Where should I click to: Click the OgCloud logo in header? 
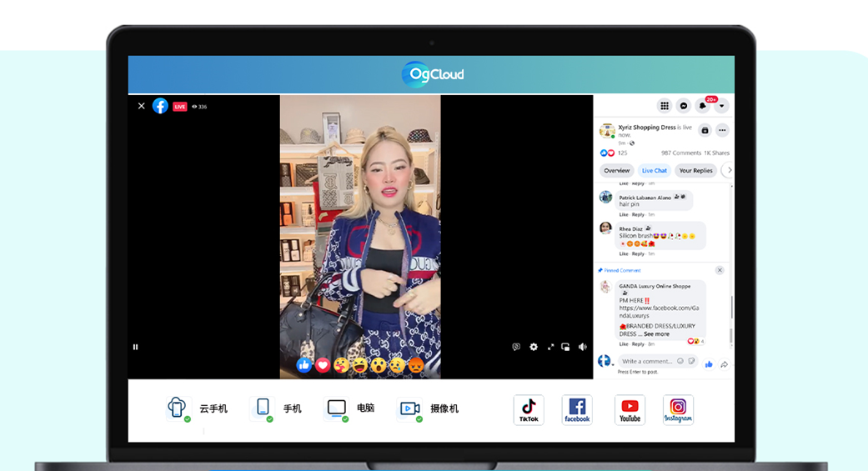433,74
